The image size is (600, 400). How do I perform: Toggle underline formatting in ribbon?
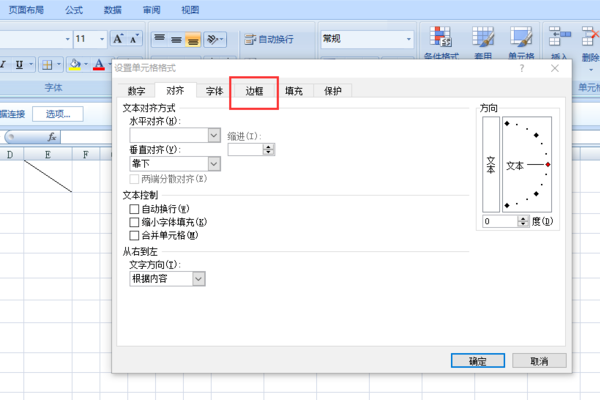point(19,64)
